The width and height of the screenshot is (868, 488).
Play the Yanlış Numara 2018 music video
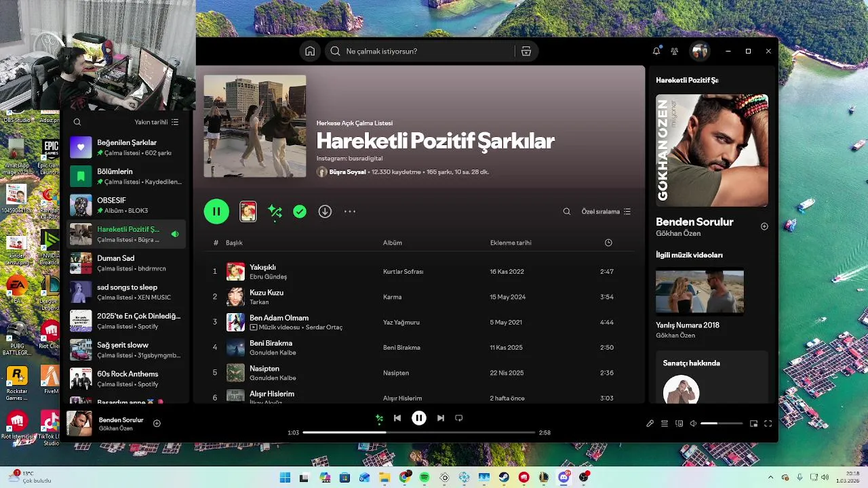click(700, 291)
